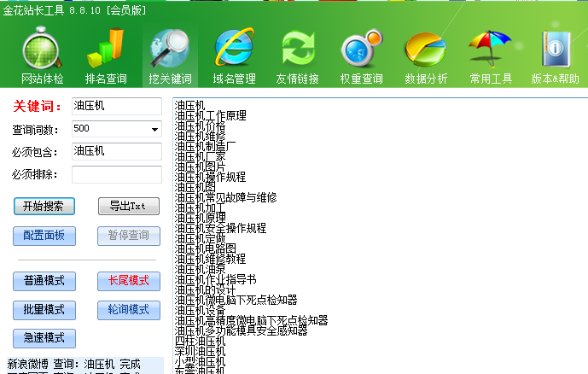588x374 pixels.
Task: Click the 导出Txt export button
Action: point(128,207)
